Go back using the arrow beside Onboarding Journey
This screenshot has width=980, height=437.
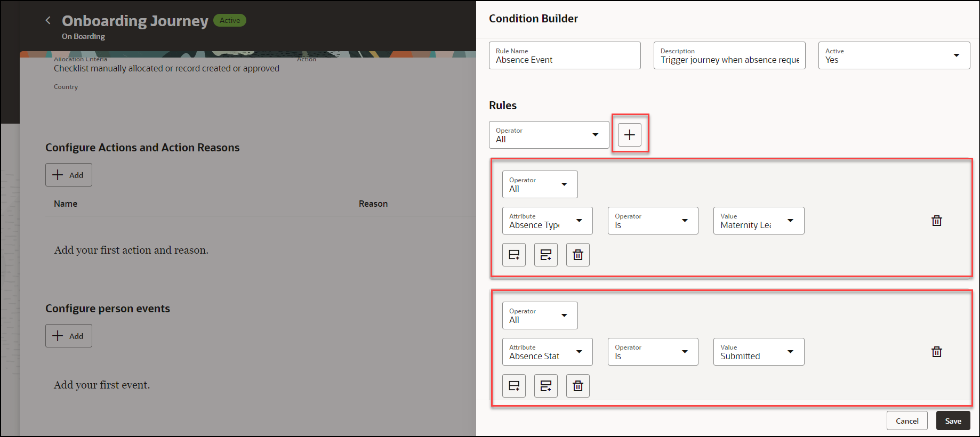(48, 20)
